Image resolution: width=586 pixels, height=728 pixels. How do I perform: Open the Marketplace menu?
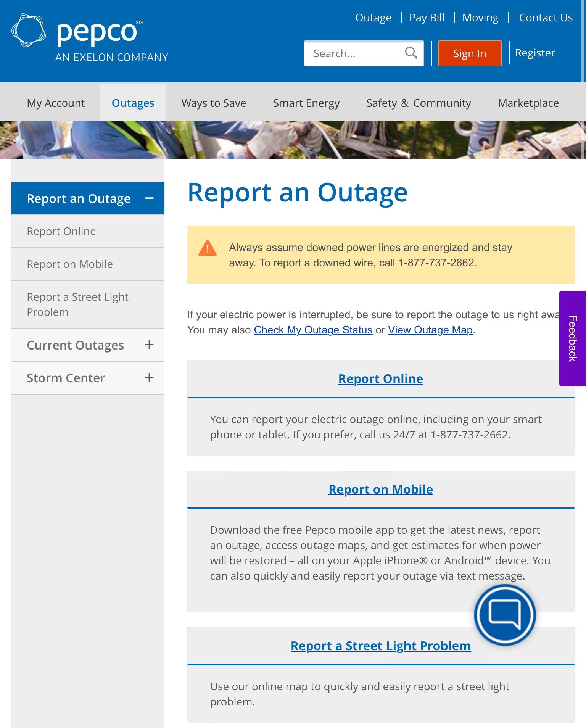(x=528, y=103)
